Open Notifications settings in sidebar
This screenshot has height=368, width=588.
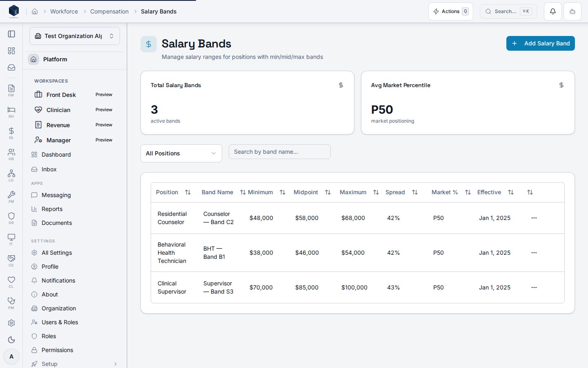point(75,280)
